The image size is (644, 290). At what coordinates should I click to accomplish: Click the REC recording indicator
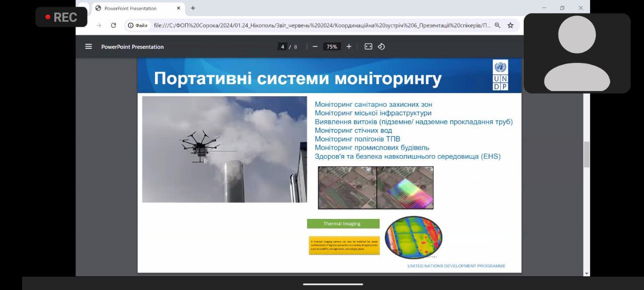pyautogui.click(x=61, y=17)
